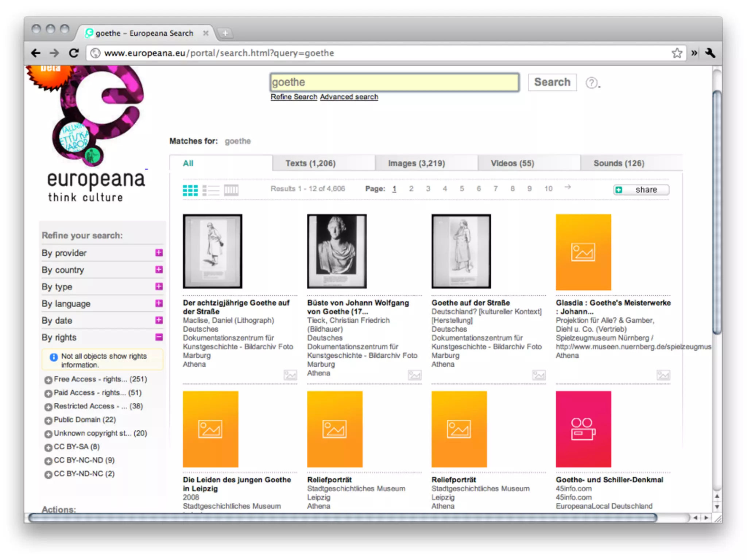Expand the By provider facet
This screenshot has height=560, width=747.
point(159,253)
